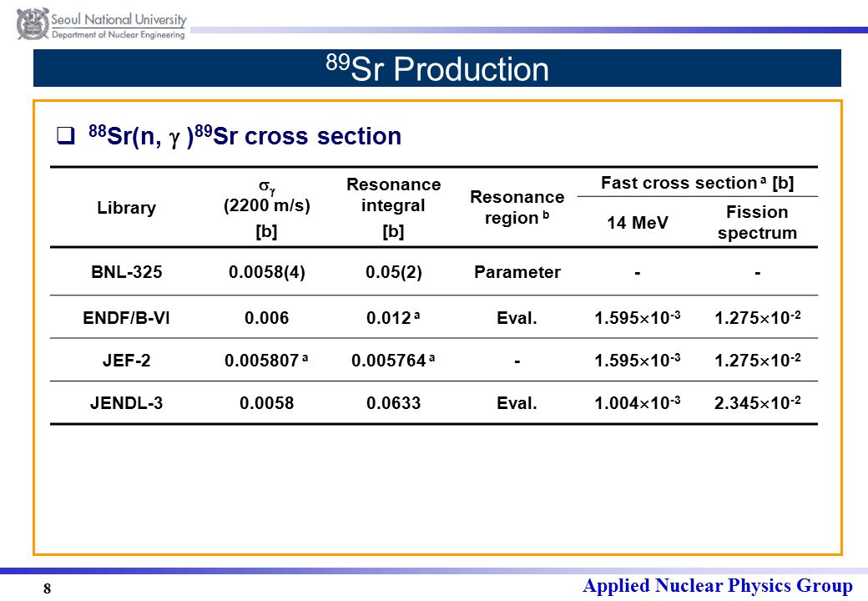Click the '14 MeV' sub-header

638,223
